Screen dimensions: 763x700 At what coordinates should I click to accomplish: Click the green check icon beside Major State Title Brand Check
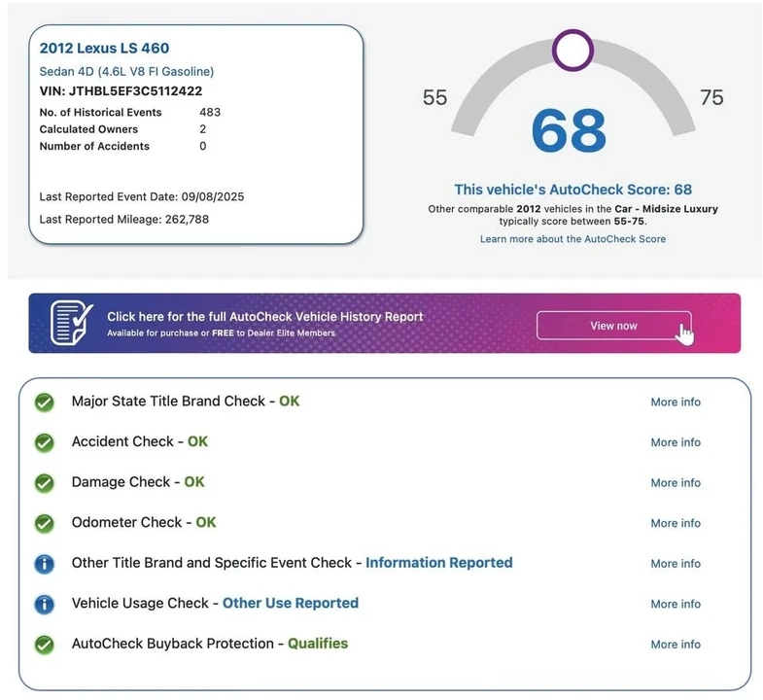tap(45, 402)
